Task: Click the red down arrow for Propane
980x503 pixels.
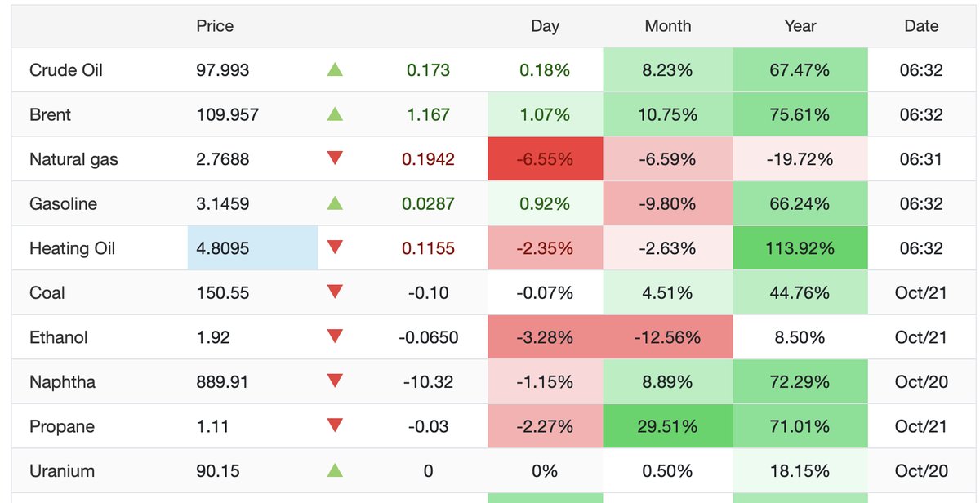Action: click(x=335, y=426)
